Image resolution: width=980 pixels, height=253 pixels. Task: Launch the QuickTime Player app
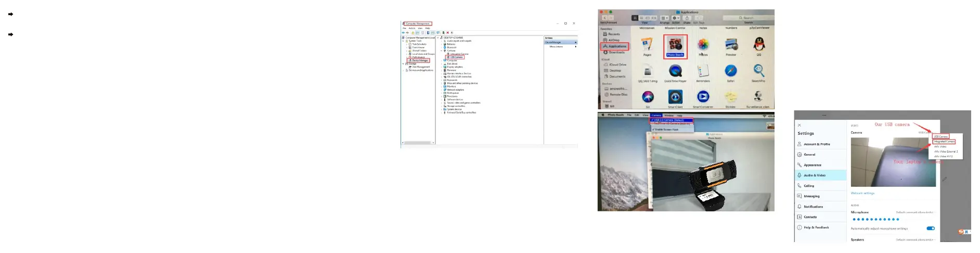675,71
